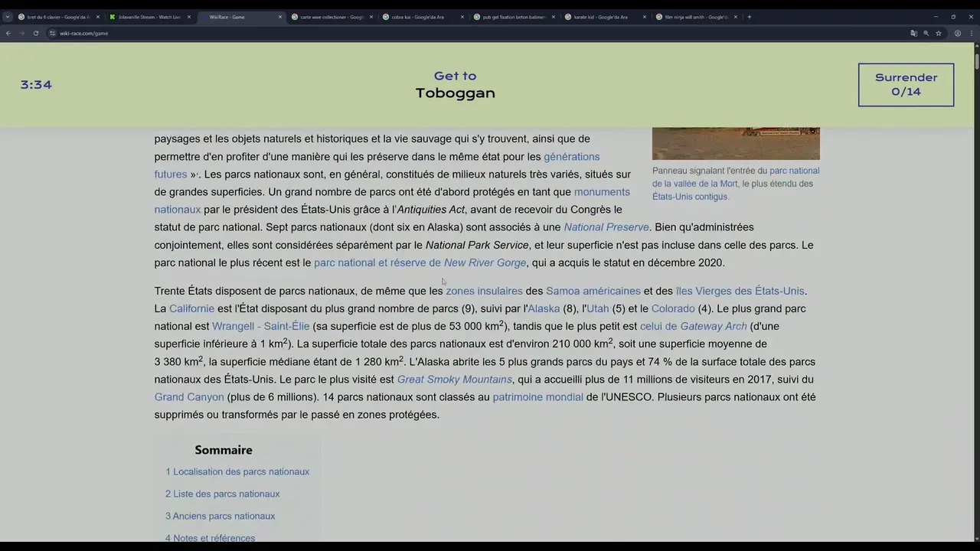
Task: Close the karate kid Google tab
Action: click(x=645, y=17)
